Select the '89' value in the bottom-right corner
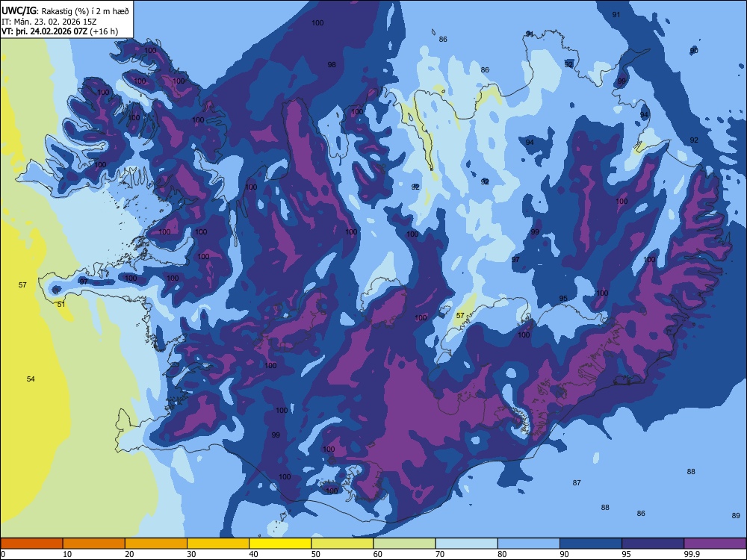 pyautogui.click(x=736, y=516)
